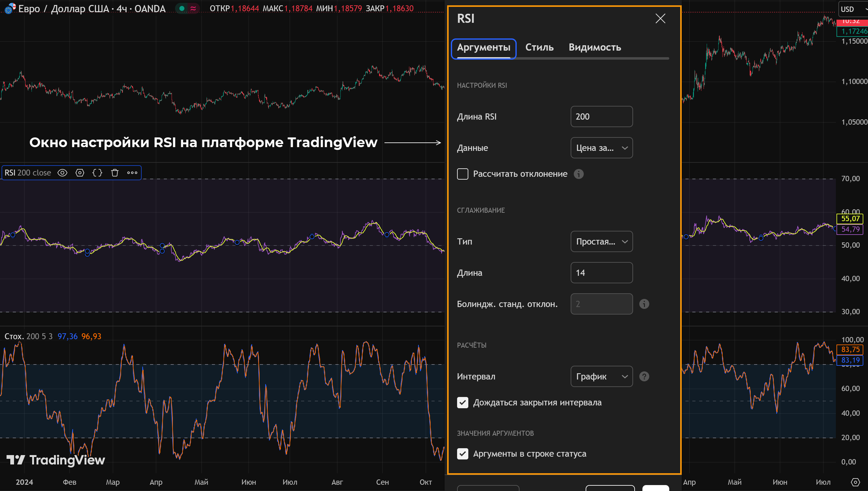Delete the RSI indicator with trash icon
868x491 pixels.
click(115, 173)
